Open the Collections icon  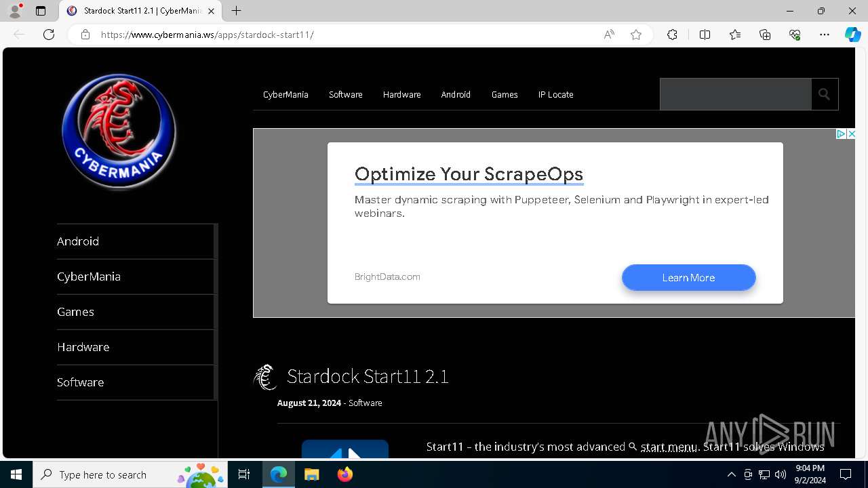click(x=765, y=35)
